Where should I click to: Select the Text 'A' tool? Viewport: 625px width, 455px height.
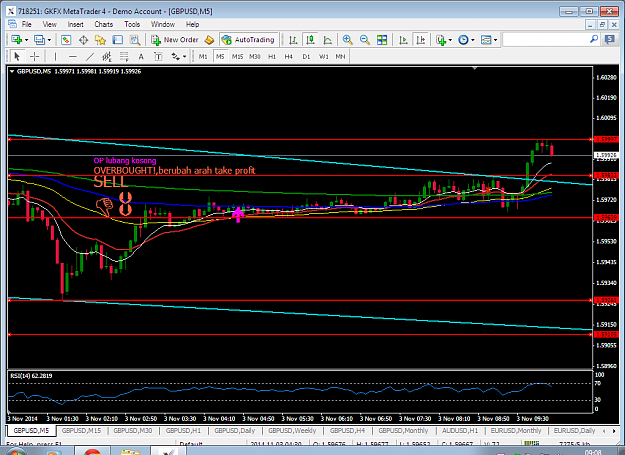141,57
